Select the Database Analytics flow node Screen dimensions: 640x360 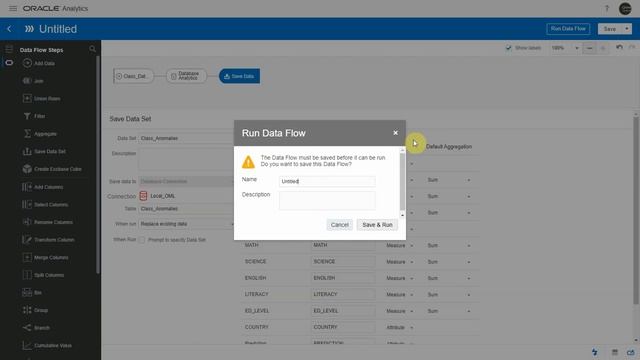(186, 76)
